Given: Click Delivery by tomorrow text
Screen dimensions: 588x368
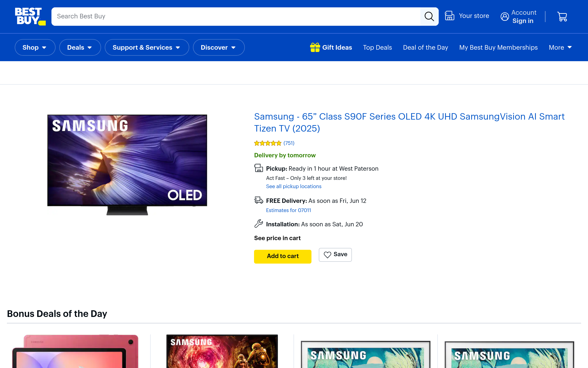Looking at the screenshot, I should pyautogui.click(x=285, y=155).
